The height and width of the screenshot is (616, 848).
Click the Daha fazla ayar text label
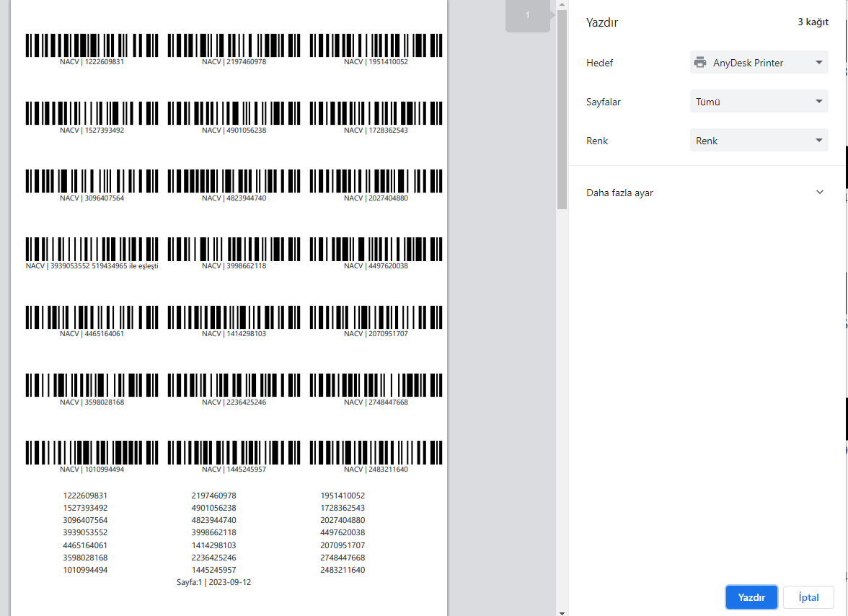coord(619,193)
